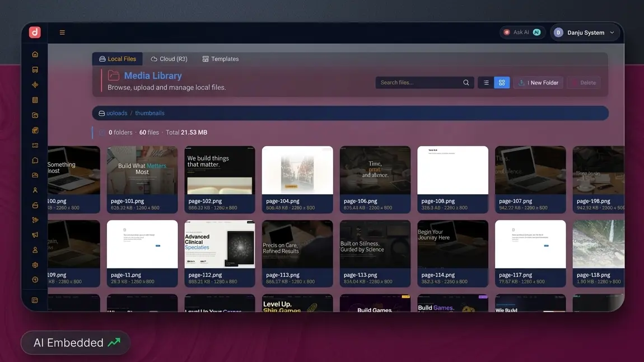
Task: Go to the thumbnails breadcrumb link
Action: 150,113
